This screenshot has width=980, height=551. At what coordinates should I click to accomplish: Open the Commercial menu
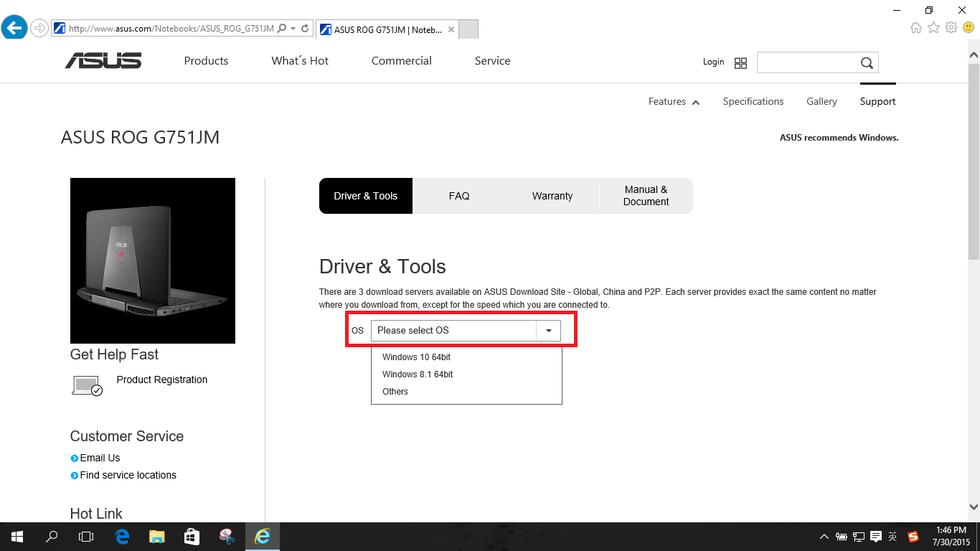tap(402, 61)
